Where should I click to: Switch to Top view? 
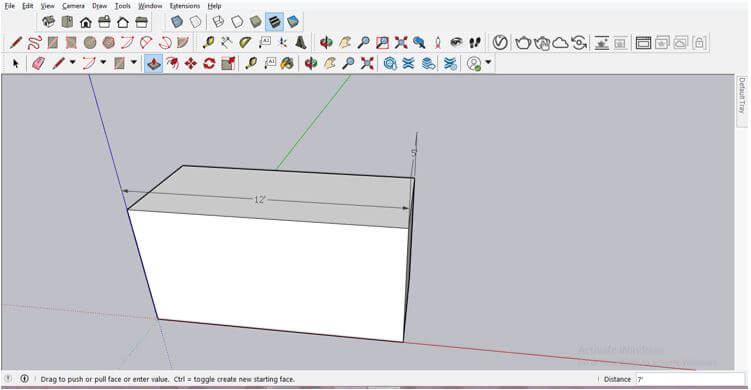[67, 22]
